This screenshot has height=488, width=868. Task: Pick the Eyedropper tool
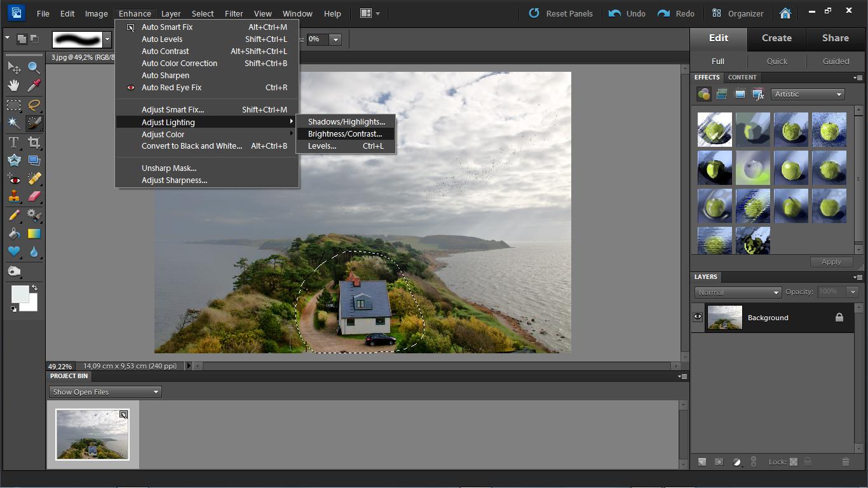coord(34,86)
